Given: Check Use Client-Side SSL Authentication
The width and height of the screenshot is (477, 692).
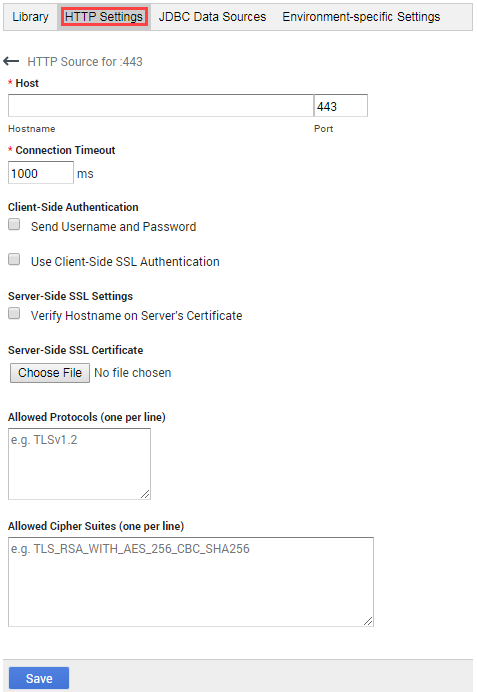Looking at the screenshot, I should point(14,259).
